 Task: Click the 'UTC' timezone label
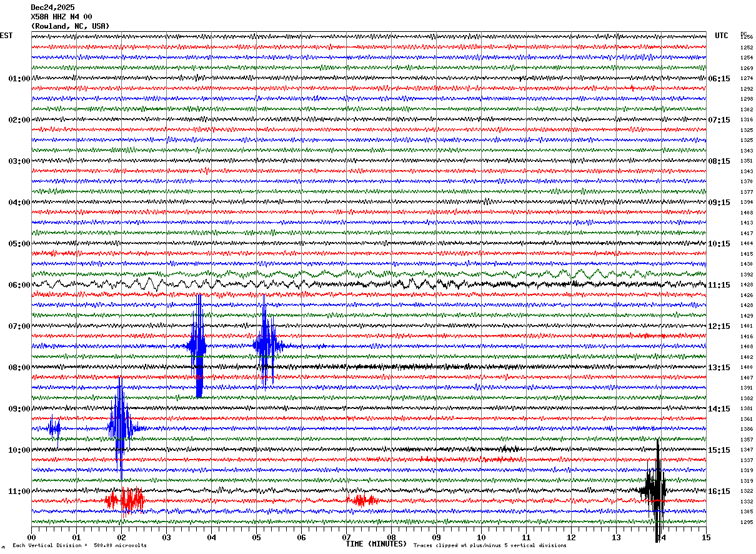[x=722, y=36]
